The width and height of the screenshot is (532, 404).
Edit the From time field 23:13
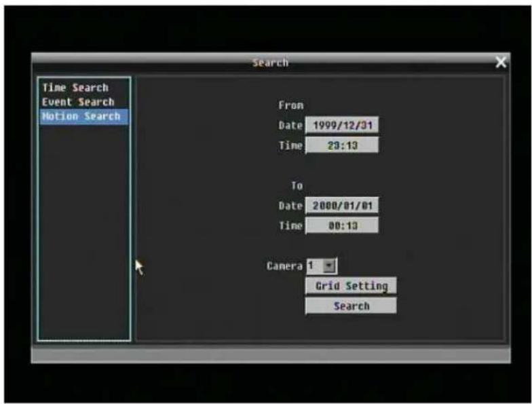point(342,145)
